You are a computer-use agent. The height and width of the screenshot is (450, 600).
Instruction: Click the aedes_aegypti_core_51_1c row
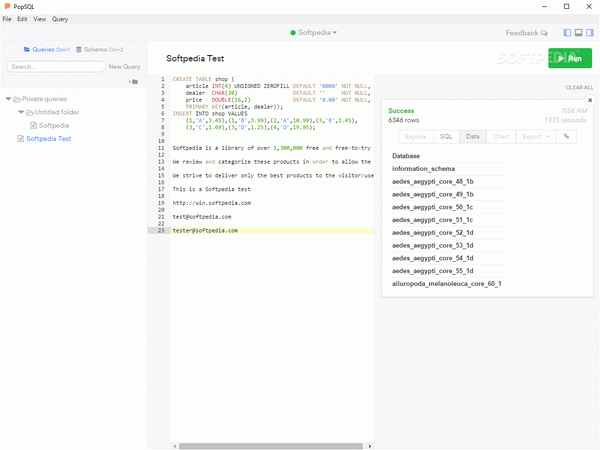447,220
